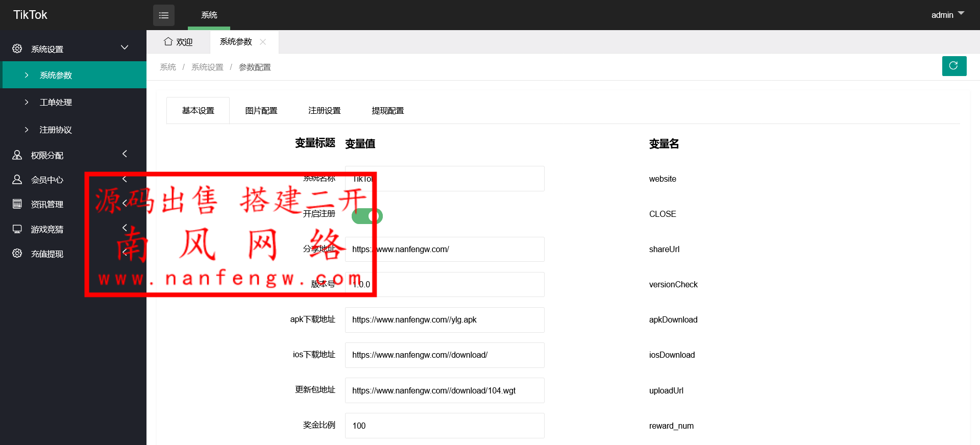This screenshot has width=980, height=445.
Task: Open the 工单处理 sidebar item
Action: pyautogui.click(x=56, y=103)
